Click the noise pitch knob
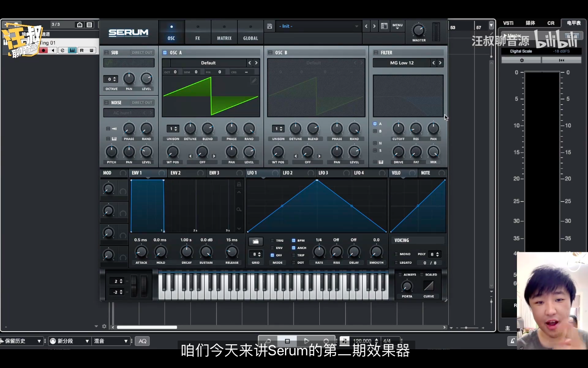The width and height of the screenshot is (588, 368). tap(111, 152)
